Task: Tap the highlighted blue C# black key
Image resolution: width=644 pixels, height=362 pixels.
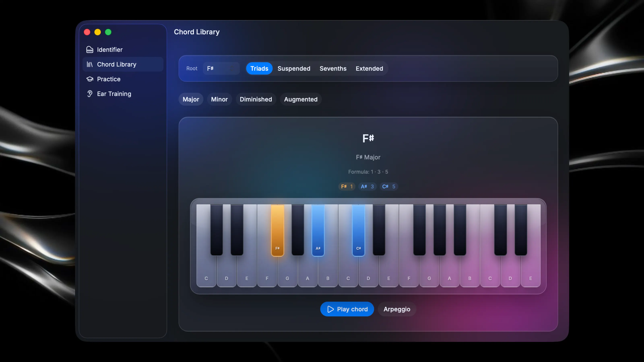Action: [x=358, y=230]
